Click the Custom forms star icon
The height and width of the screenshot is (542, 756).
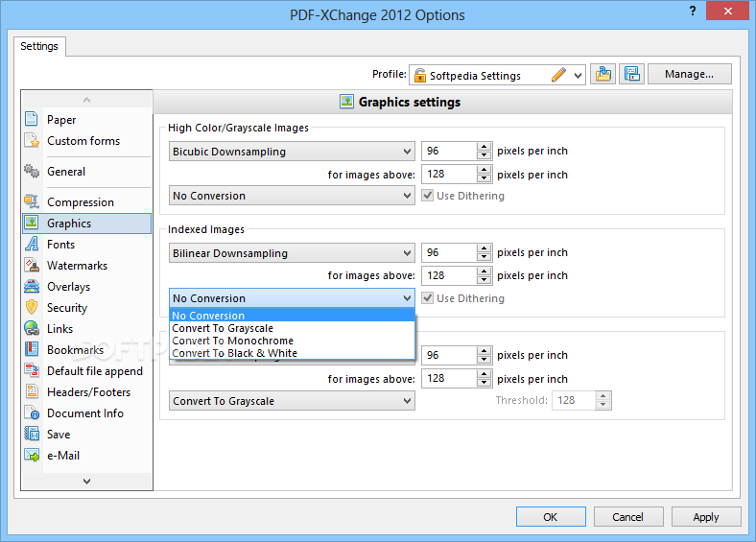click(x=32, y=140)
